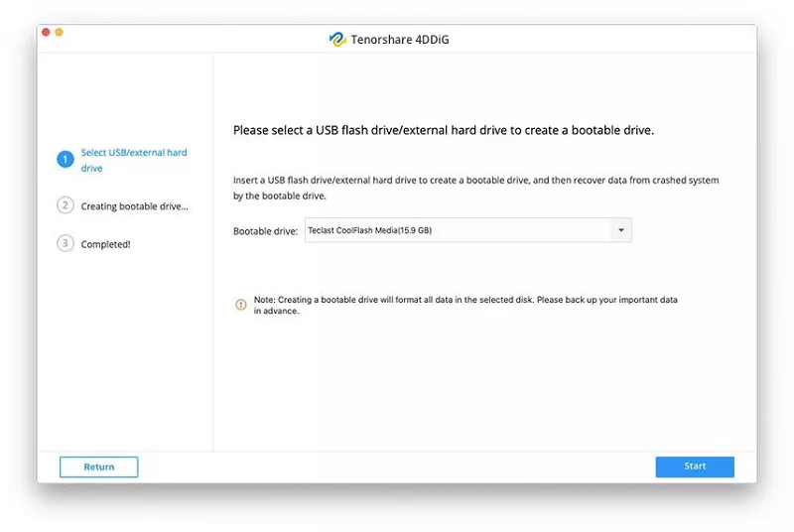The width and height of the screenshot is (794, 532).
Task: Click the 'Tenorshare 4DDiG' title text
Action: click(400, 40)
